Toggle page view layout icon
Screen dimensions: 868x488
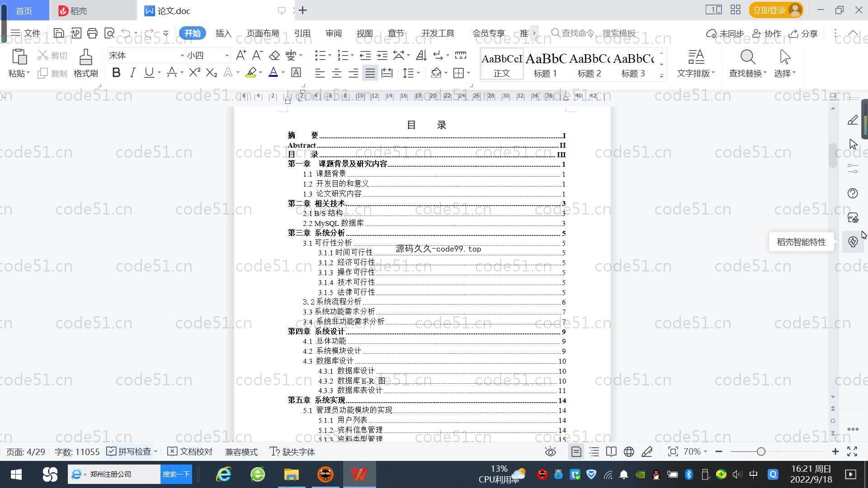point(576,451)
